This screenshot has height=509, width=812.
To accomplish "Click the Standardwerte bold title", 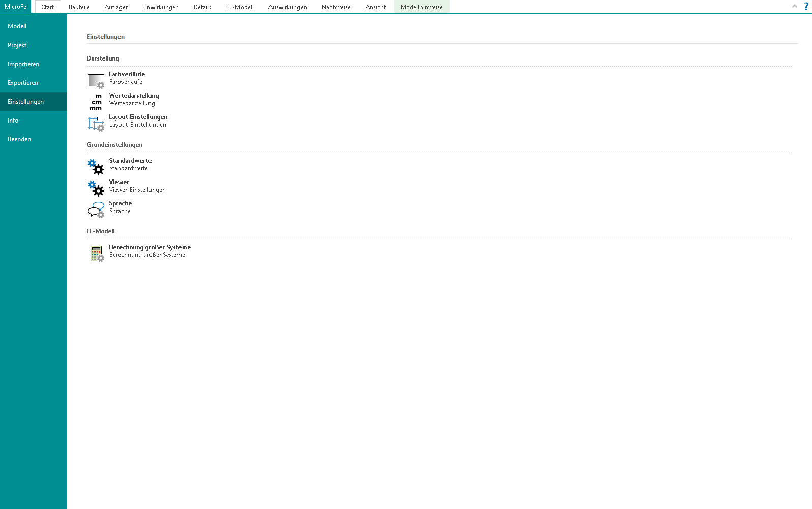I will tap(130, 161).
